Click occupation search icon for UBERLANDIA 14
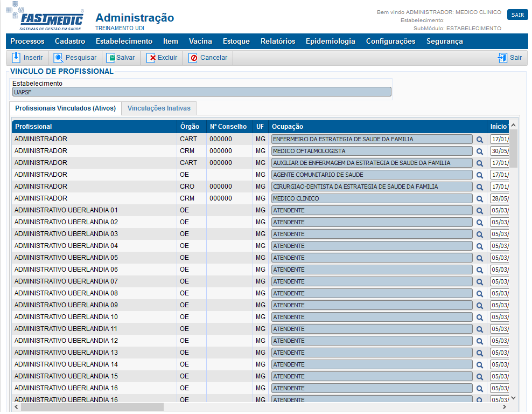532x414 pixels. click(x=479, y=365)
